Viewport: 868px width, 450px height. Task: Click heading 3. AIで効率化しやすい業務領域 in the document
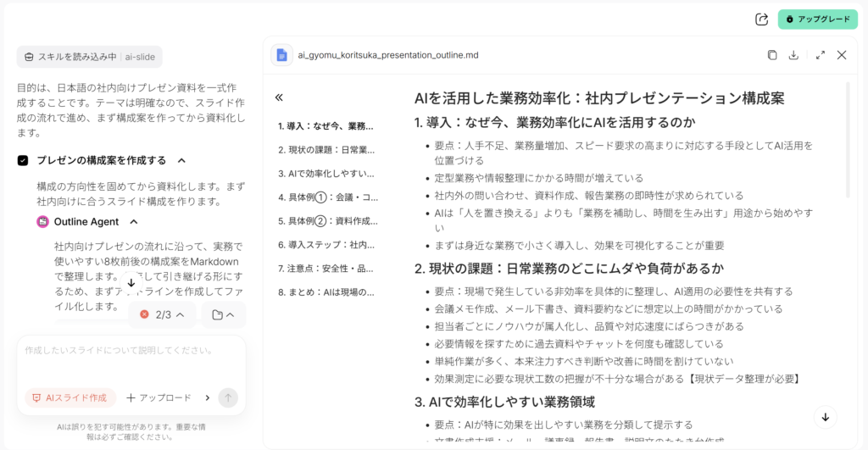click(504, 402)
